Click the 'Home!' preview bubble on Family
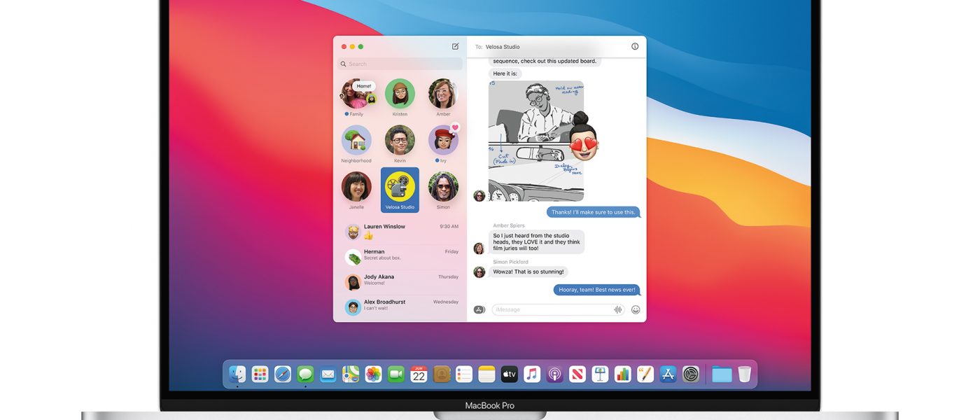Screen dimensions: 980x420 tap(363, 86)
